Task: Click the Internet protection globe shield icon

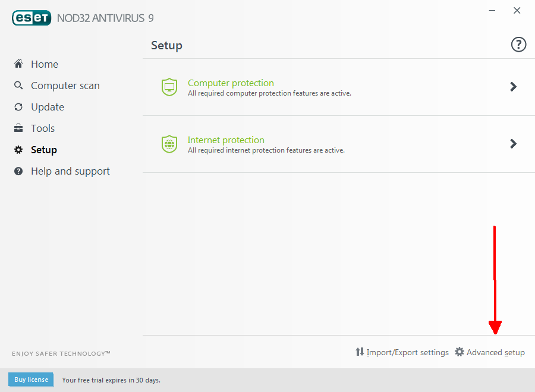Action: click(169, 144)
